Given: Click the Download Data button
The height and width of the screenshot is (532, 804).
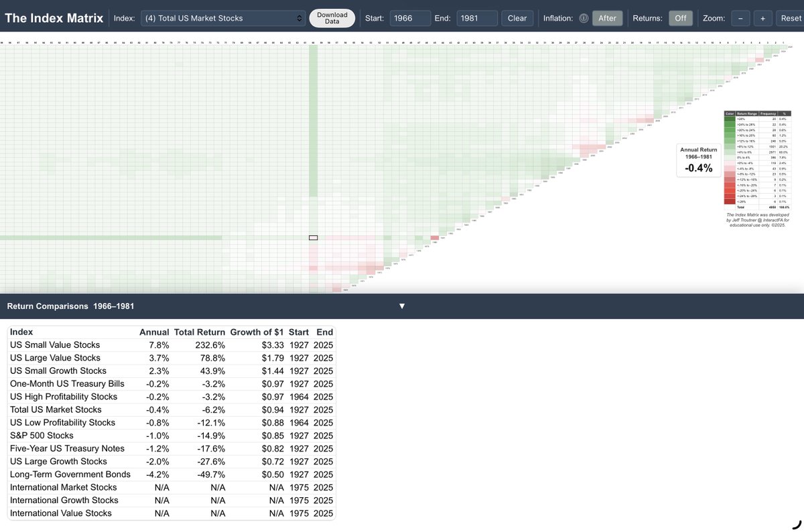Looking at the screenshot, I should click(x=332, y=18).
